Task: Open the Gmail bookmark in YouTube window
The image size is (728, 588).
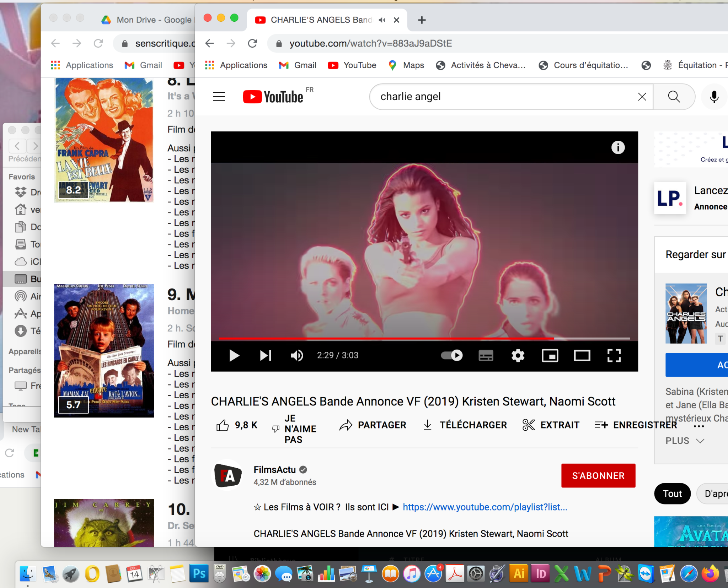Action: [298, 65]
